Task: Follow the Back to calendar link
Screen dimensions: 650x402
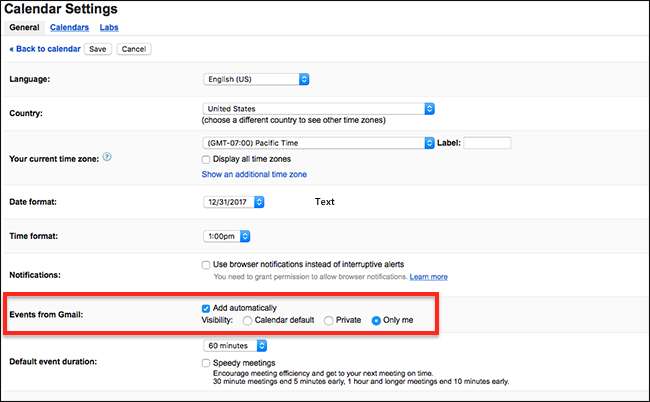Action: [44, 48]
